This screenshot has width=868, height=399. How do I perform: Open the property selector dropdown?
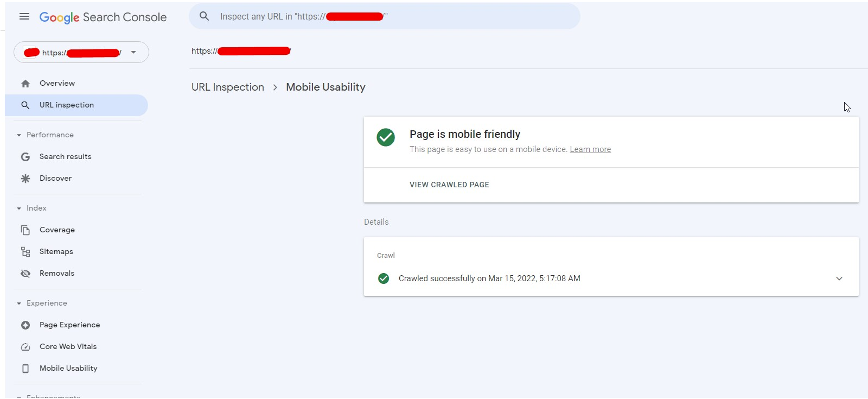[x=81, y=52]
